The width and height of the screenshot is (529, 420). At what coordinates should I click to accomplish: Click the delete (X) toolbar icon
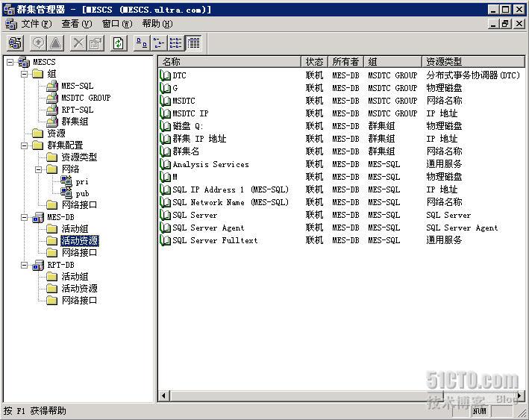pyautogui.click(x=78, y=43)
